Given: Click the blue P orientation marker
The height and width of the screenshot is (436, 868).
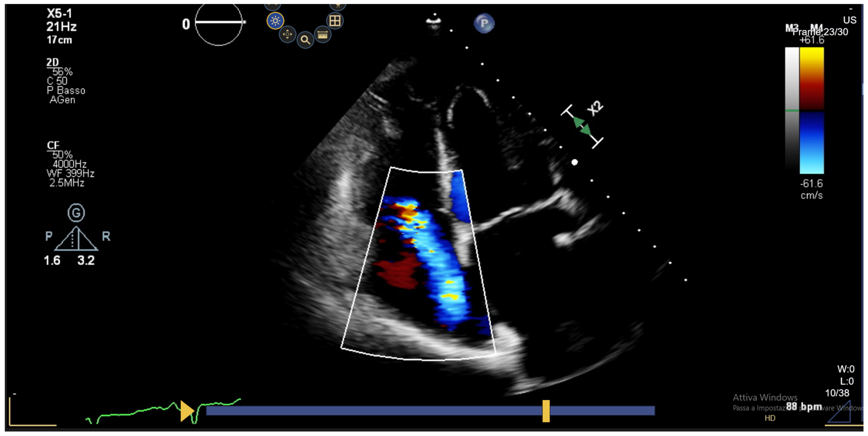Looking at the screenshot, I should pos(484,23).
